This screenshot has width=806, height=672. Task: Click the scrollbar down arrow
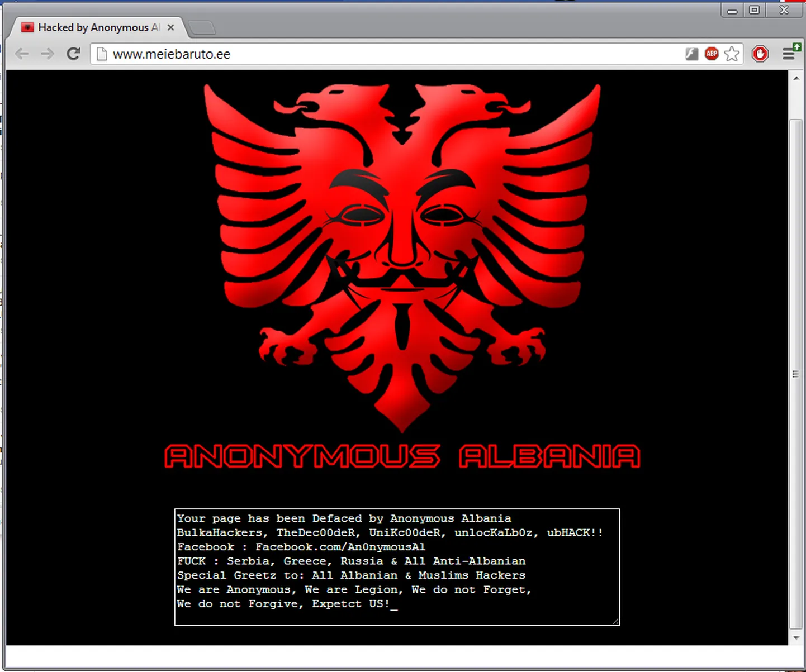click(x=796, y=638)
